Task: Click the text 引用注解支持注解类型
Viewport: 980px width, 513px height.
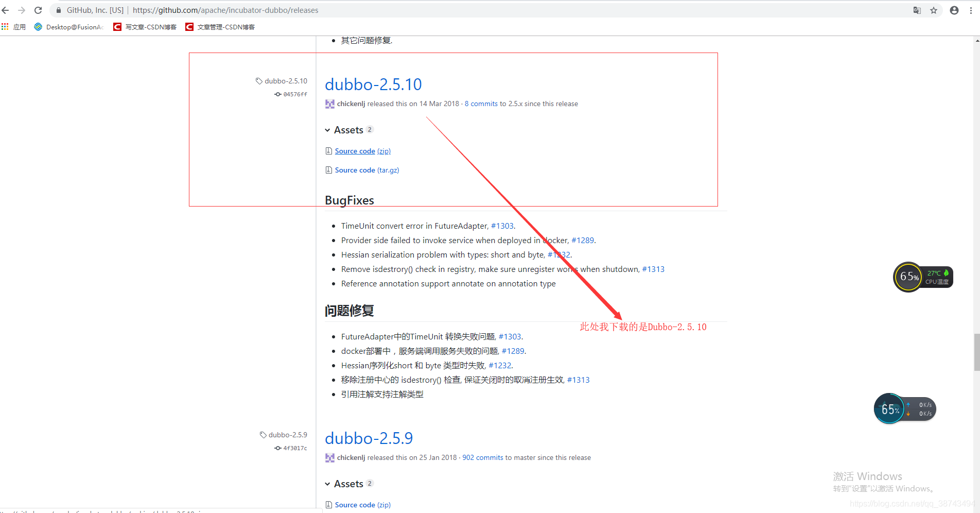Action: tap(382, 394)
